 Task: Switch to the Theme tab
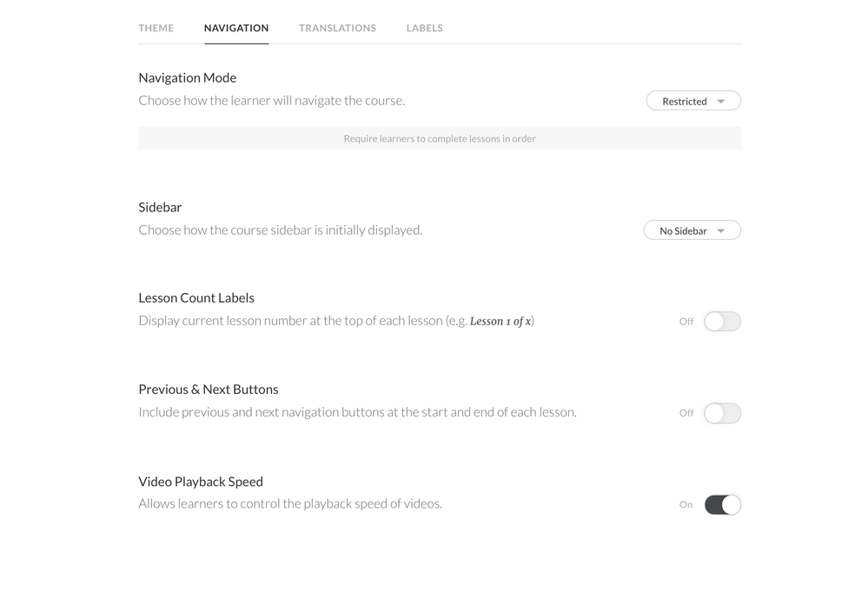tap(156, 28)
